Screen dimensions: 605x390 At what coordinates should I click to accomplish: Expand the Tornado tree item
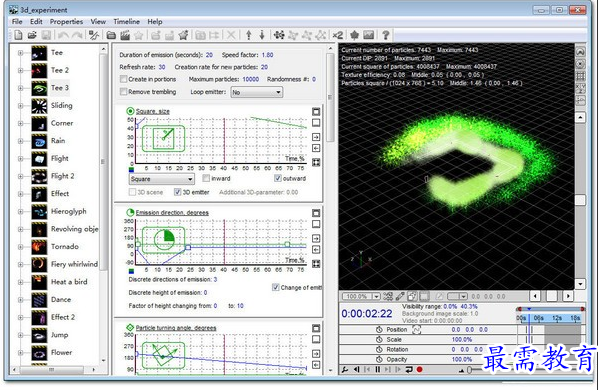coord(20,246)
